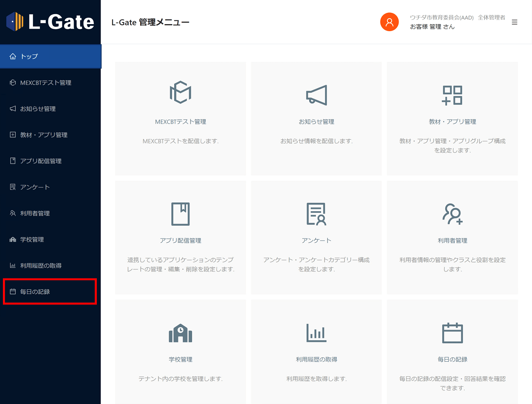532x404 pixels.
Task: Click the 全体管理者 role label
Action: pyautogui.click(x=492, y=17)
